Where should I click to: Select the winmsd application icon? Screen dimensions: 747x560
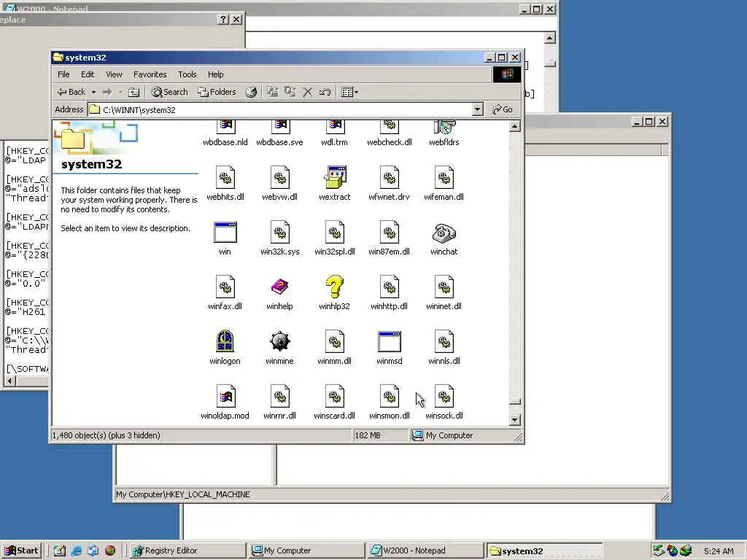390,341
